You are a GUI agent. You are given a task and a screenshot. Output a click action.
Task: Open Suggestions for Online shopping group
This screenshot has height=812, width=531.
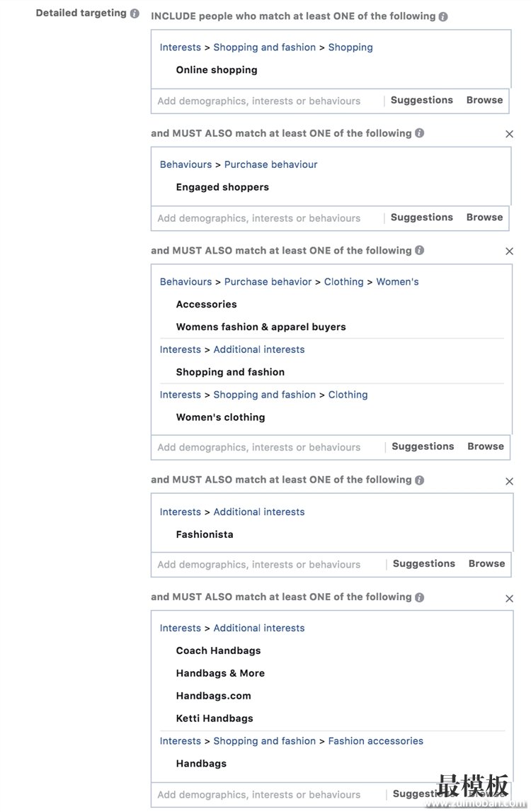click(x=422, y=100)
